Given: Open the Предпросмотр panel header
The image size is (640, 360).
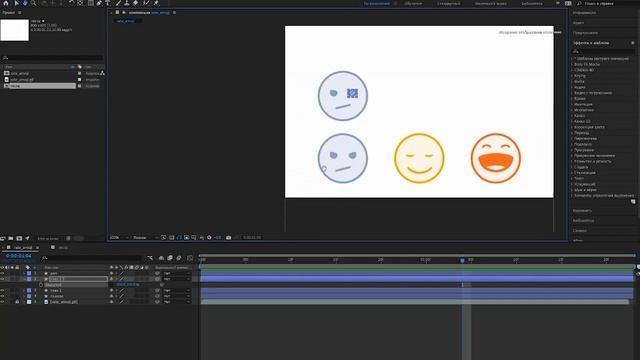Looking at the screenshot, I should coord(585,33).
